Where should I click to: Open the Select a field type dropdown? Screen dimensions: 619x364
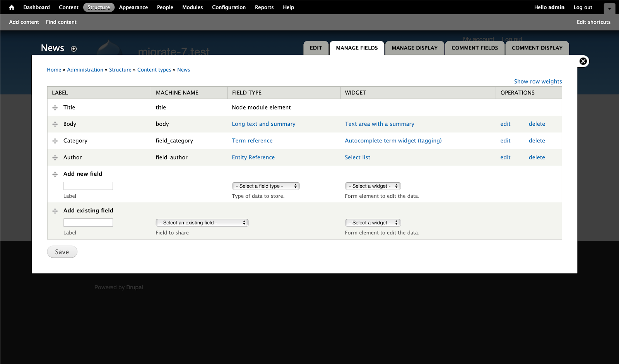coord(265,186)
